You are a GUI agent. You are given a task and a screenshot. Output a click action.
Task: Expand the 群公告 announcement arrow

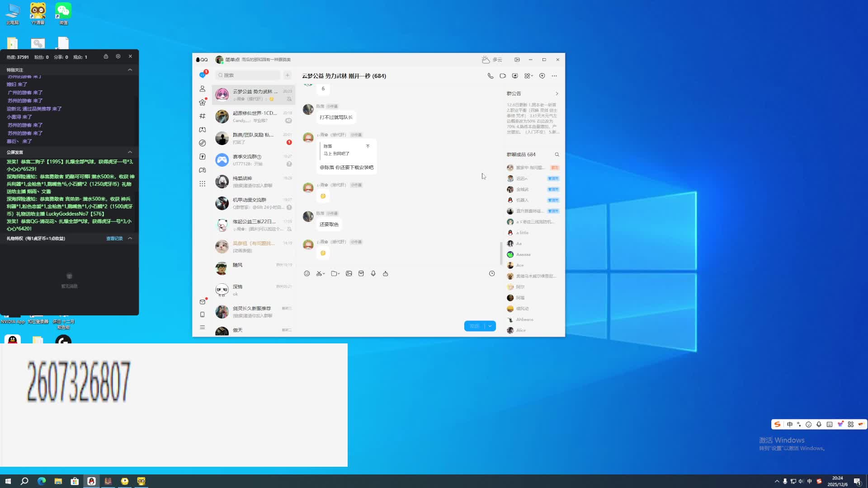(x=557, y=94)
